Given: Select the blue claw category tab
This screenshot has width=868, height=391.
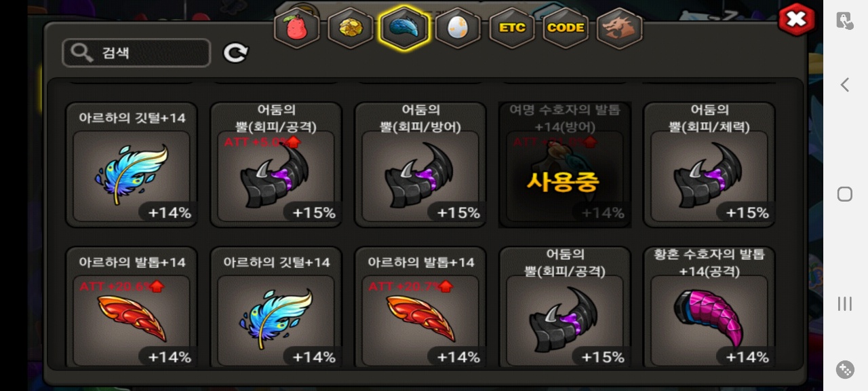Looking at the screenshot, I should point(404,28).
